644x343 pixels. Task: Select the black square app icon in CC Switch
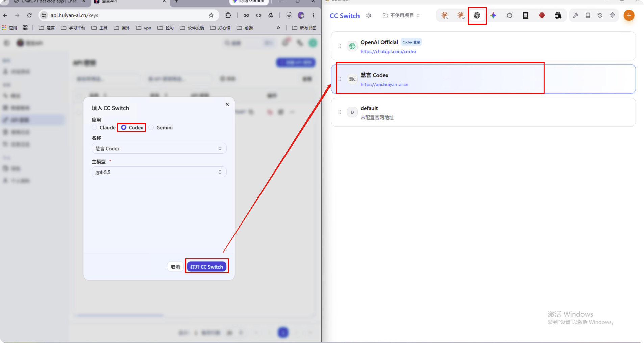pos(526,15)
